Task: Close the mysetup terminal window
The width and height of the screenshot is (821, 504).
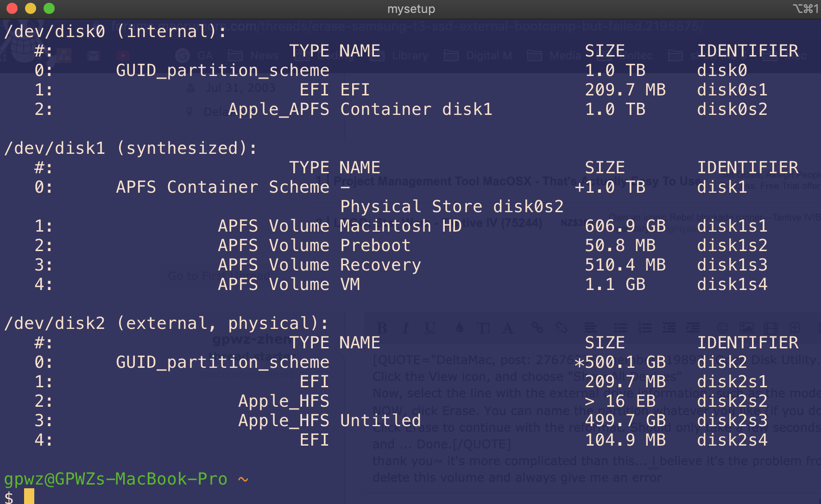Action: coord(12,8)
